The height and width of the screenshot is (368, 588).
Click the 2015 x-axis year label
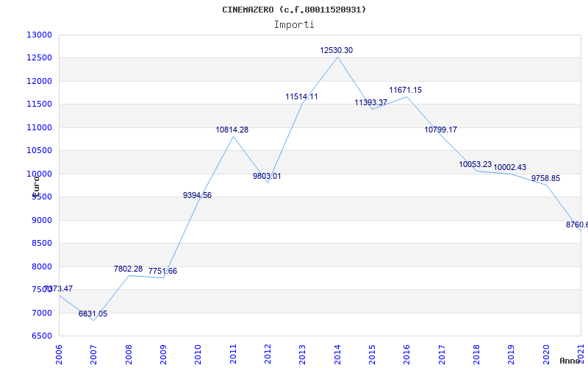[372, 355]
